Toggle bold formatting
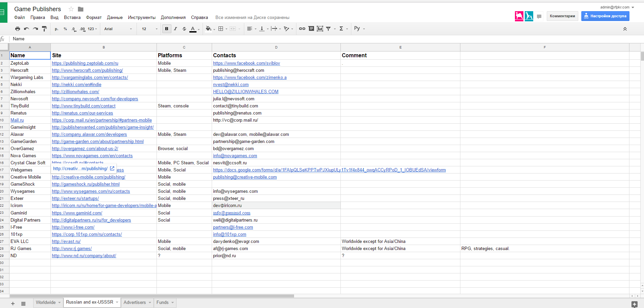 [166, 29]
